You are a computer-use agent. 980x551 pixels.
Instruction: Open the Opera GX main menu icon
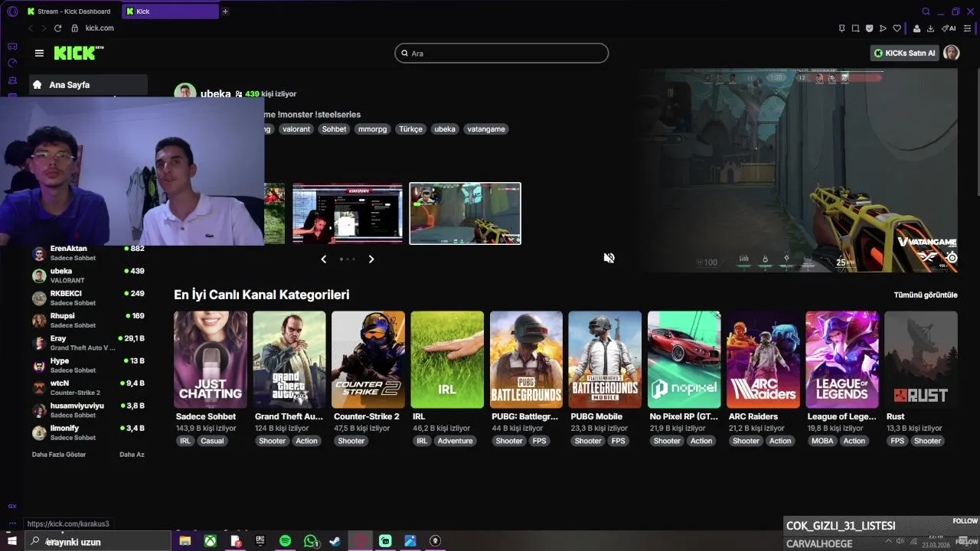coord(12,11)
